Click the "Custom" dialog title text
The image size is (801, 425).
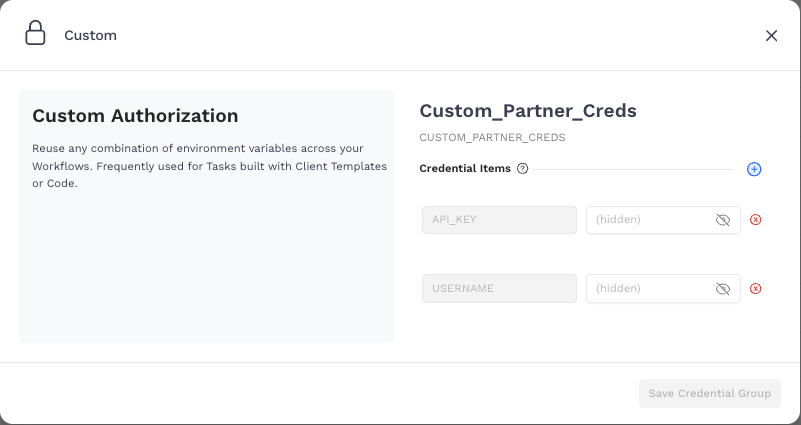point(90,35)
